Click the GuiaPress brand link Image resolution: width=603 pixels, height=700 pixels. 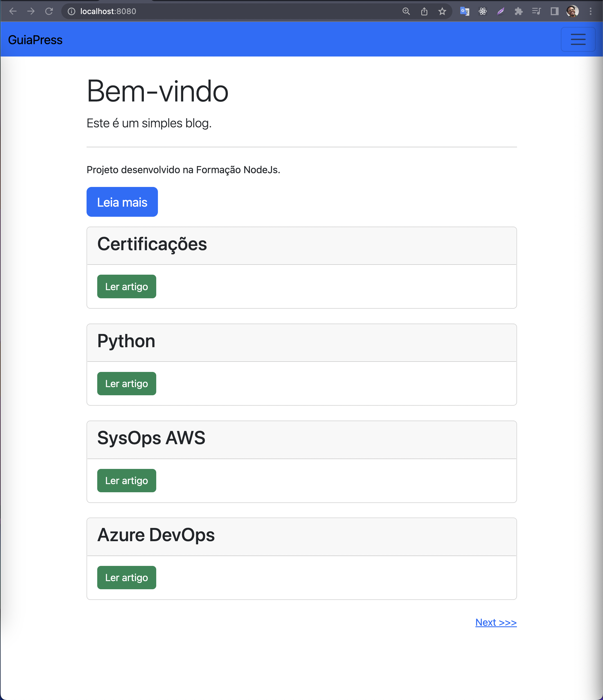[x=35, y=40]
